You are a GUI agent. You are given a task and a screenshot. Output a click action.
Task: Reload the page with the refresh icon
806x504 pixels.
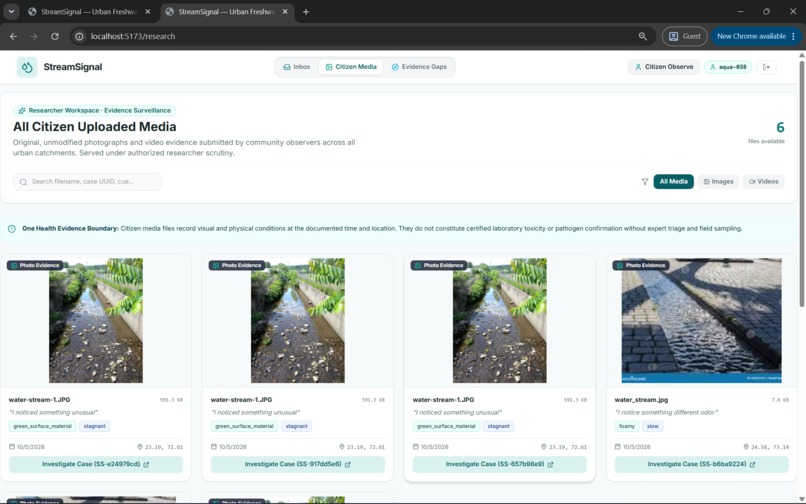(x=54, y=37)
